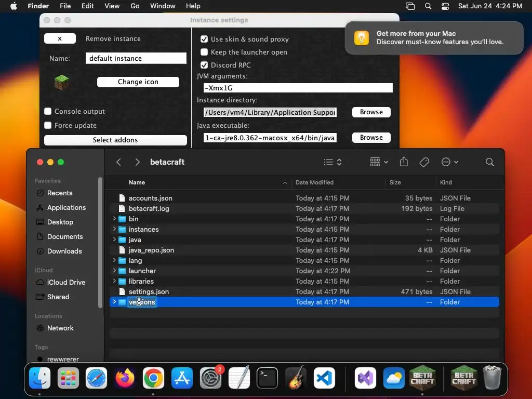532x399 pixels.
Task: Open the Edit menu
Action: (x=87, y=6)
